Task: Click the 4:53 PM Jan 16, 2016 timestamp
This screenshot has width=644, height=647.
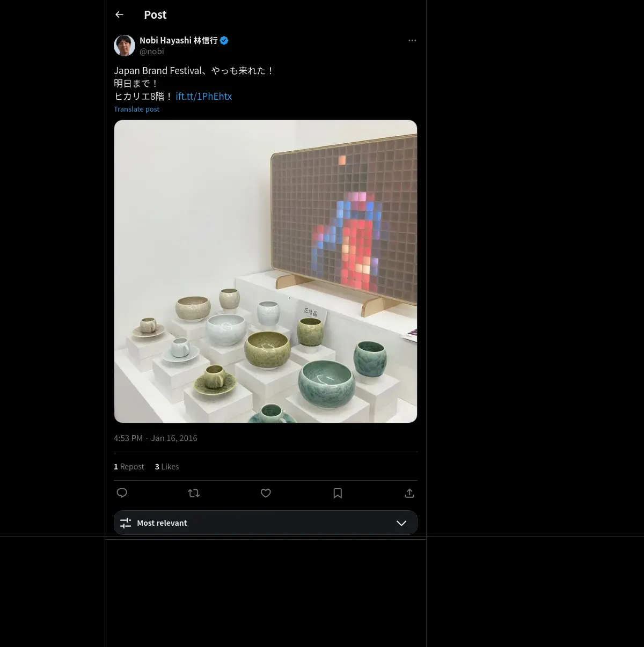Action: click(x=156, y=438)
